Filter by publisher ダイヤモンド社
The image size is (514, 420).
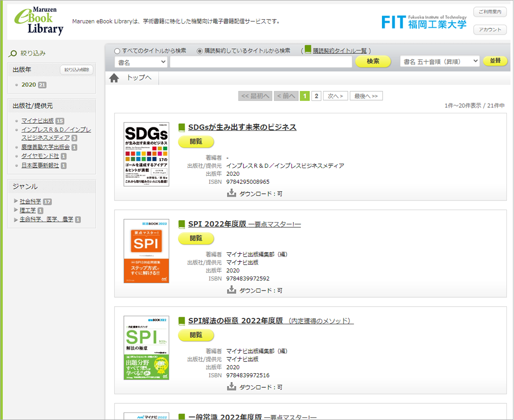[40, 156]
